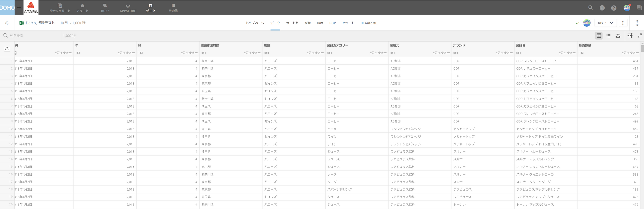The height and width of the screenshot is (209, 644).
Task: Open APPSTORE in top navigation
Action: point(128,8)
